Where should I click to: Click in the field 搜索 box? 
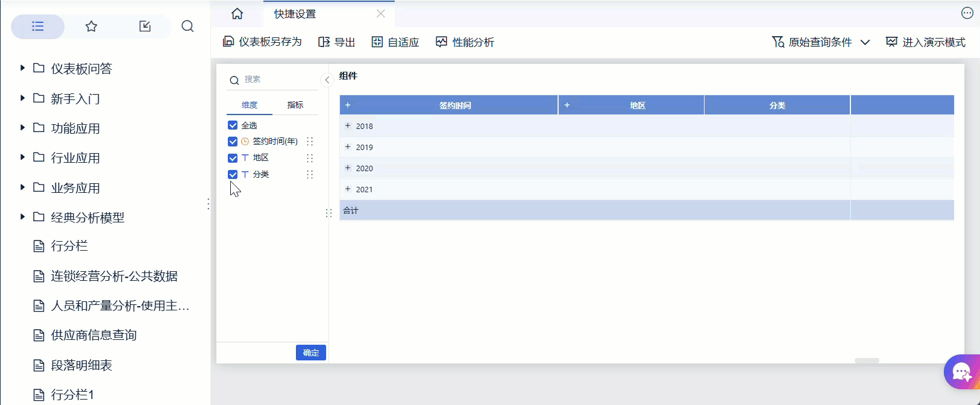click(273, 80)
